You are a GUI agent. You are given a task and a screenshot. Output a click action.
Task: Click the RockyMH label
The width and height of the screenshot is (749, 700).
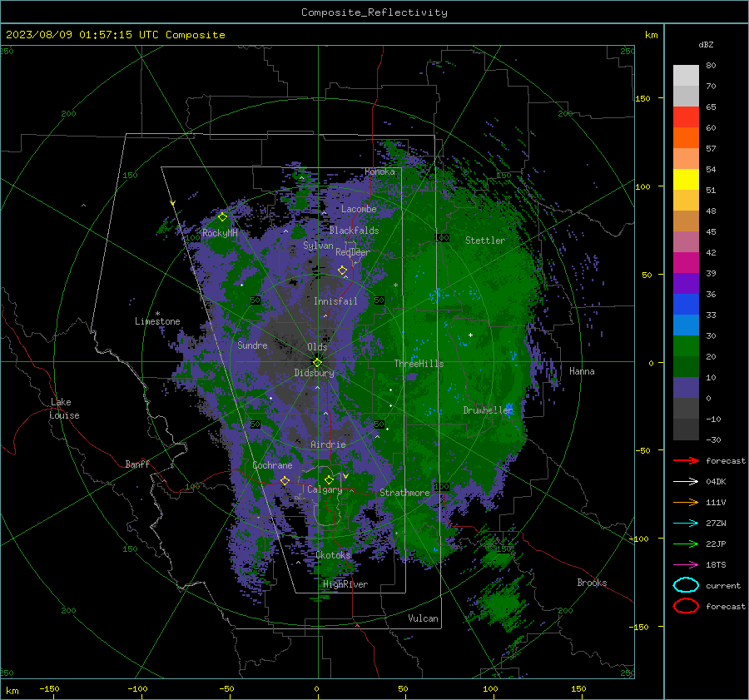220,233
